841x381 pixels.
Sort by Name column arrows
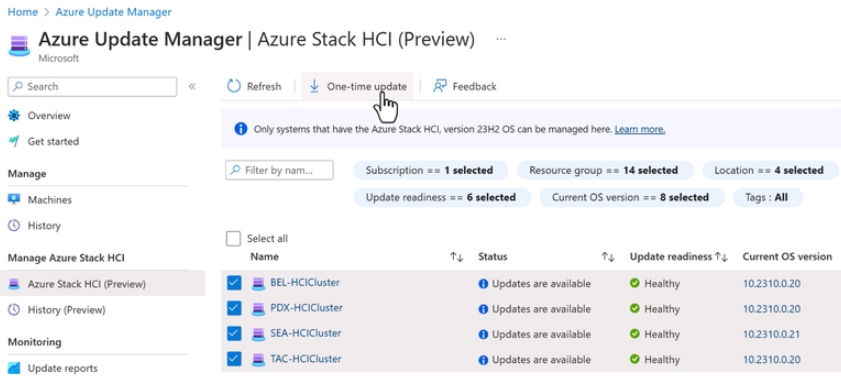(456, 257)
